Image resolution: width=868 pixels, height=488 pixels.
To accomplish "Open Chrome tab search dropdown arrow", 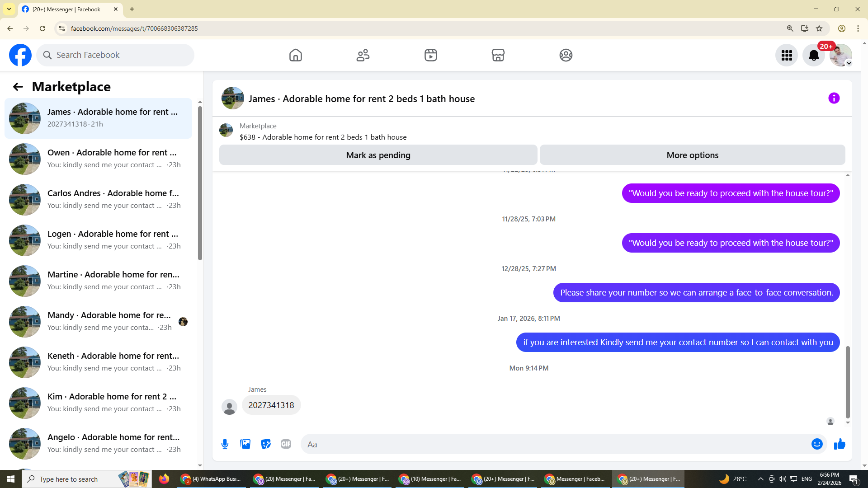I will click(x=9, y=9).
